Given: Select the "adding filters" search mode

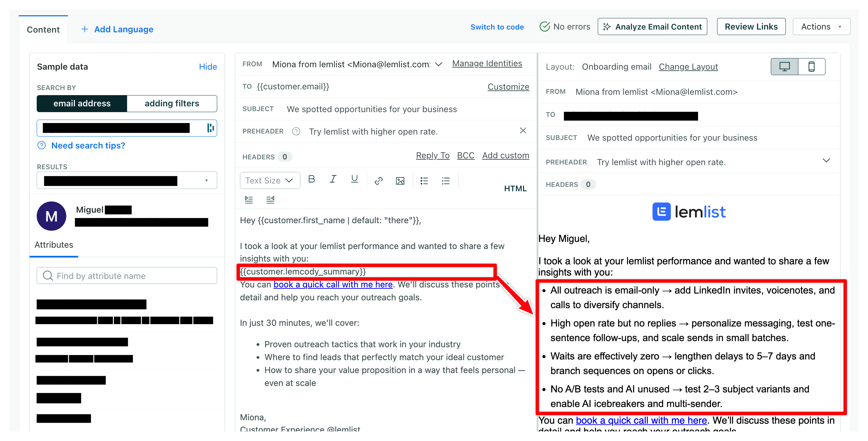Looking at the screenshot, I should [172, 103].
